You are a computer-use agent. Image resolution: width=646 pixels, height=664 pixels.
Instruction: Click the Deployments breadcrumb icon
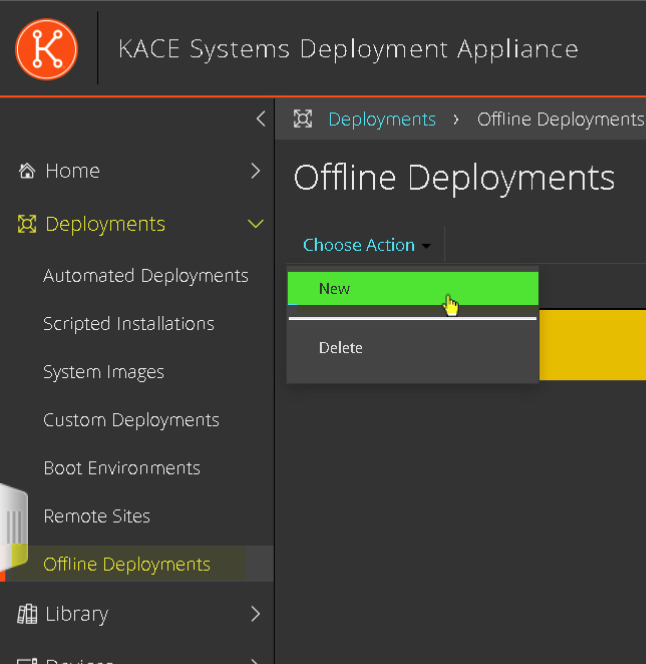pyautogui.click(x=303, y=119)
